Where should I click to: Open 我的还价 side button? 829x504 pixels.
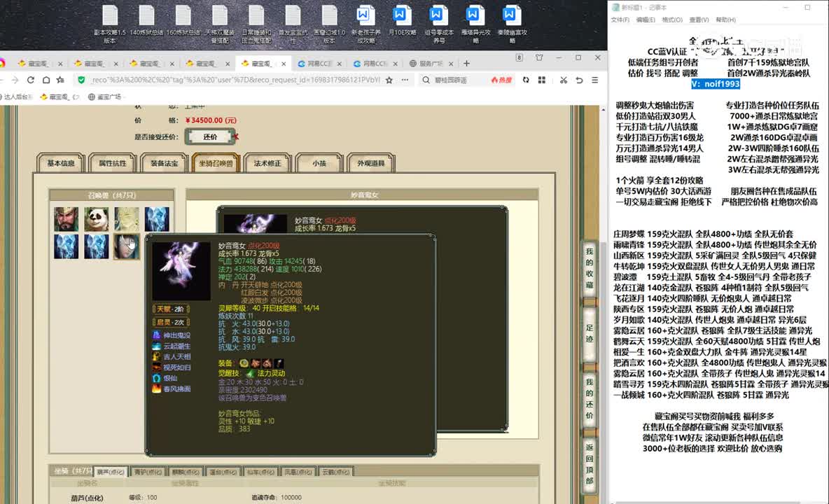click(590, 399)
